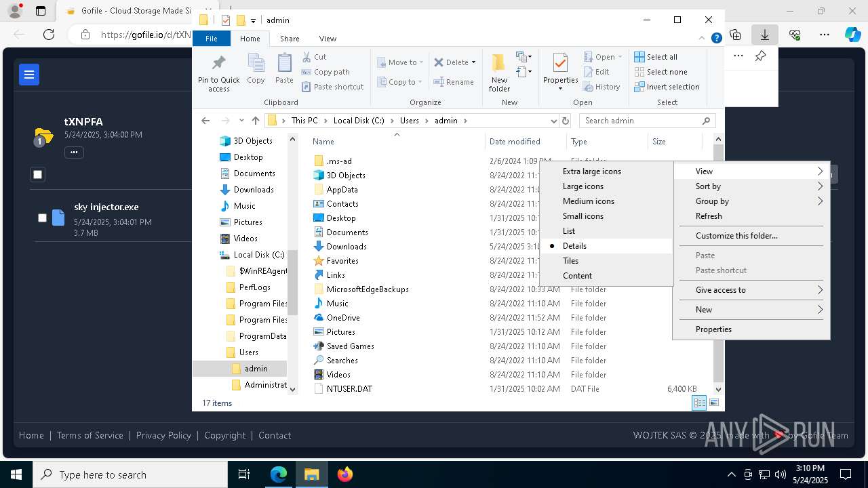Viewport: 868px width, 488px height.
Task: Click navigation pane scroll down arrow
Action: point(293,390)
